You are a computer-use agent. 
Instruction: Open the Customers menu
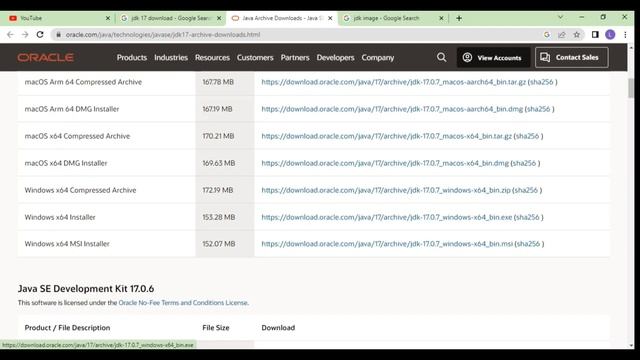pos(255,58)
